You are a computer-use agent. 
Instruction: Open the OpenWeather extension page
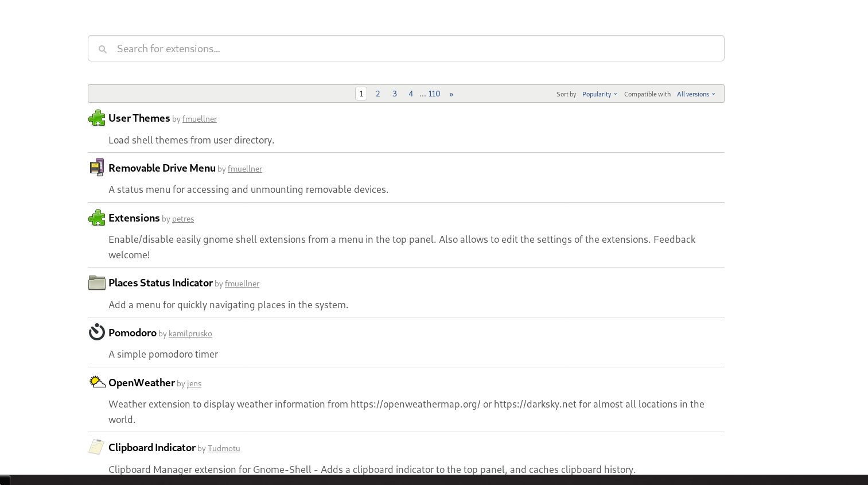click(x=142, y=383)
